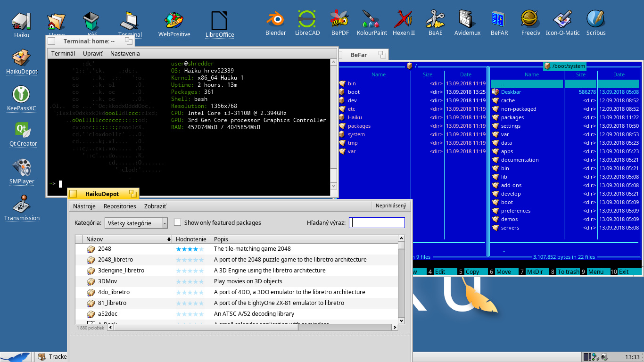Click the 3DMov package icon in list

click(91, 281)
